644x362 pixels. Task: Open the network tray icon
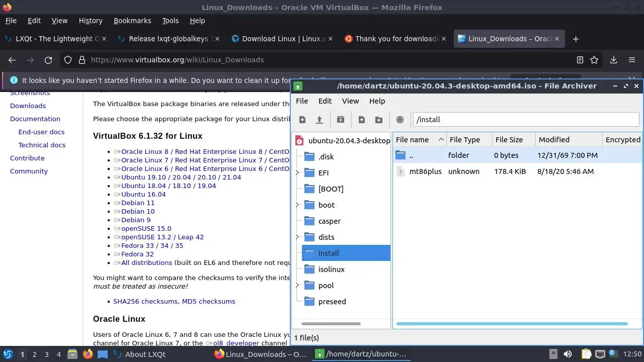pyautogui.click(x=600, y=354)
